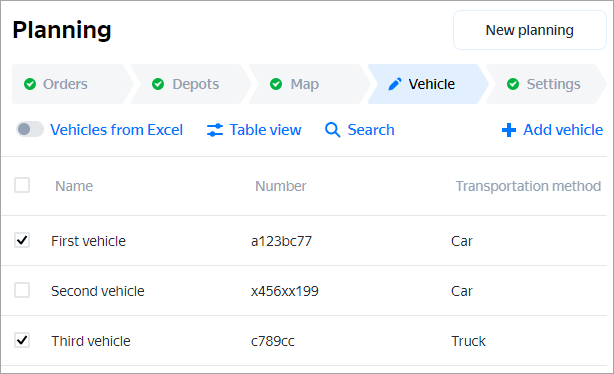Click the New planning button
The width and height of the screenshot is (614, 374).
[x=529, y=30]
